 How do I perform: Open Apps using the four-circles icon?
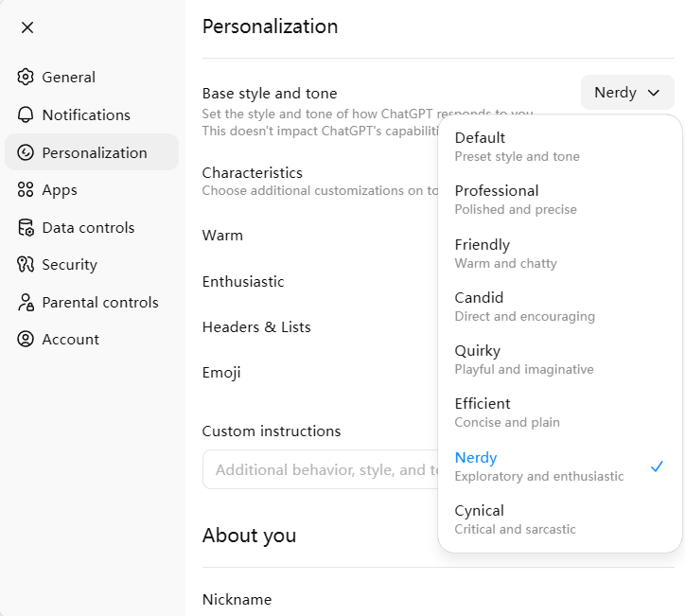pos(26,189)
